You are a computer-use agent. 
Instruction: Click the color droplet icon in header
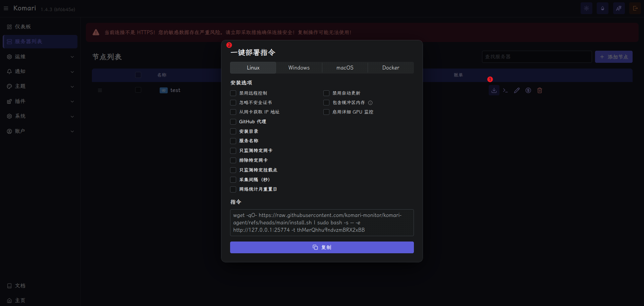[x=602, y=8]
